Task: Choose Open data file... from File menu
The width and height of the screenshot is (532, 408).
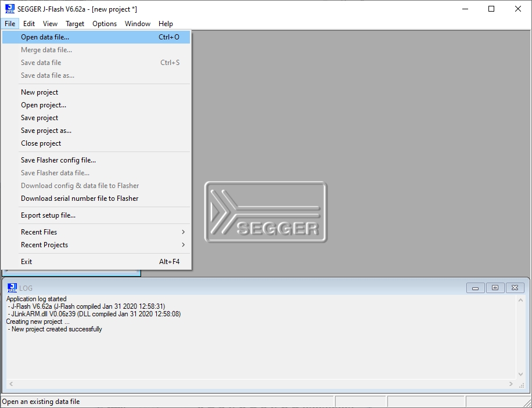Action: click(x=96, y=37)
